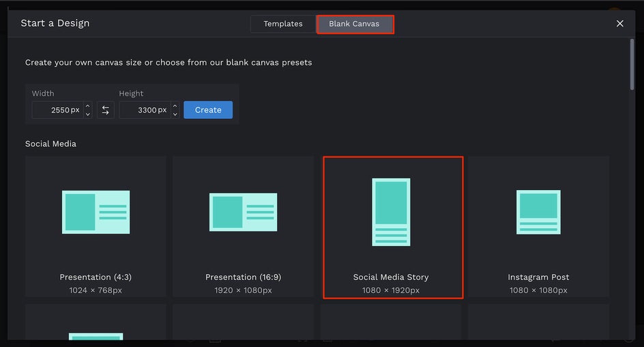Click the Height input field

(144, 110)
